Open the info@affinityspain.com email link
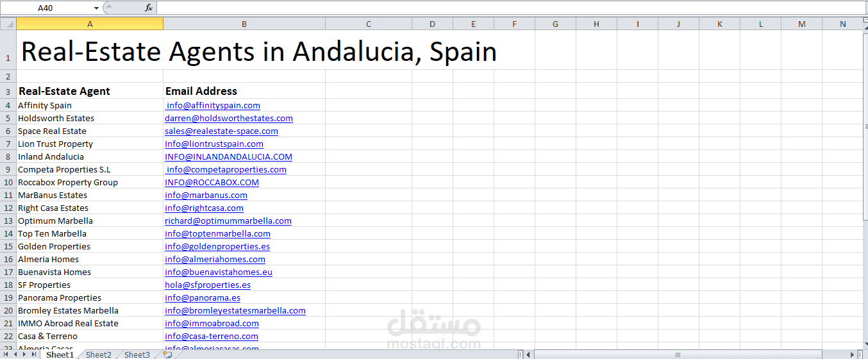This screenshot has height=359, width=868. [213, 105]
